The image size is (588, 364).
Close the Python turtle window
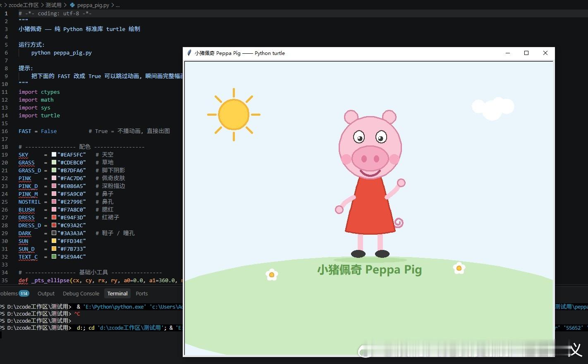point(545,53)
